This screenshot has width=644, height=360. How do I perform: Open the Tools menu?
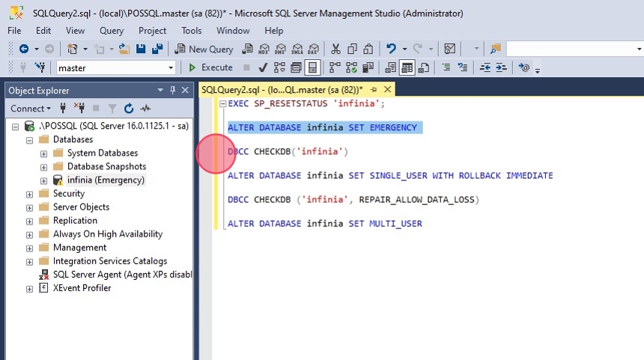coord(192,31)
